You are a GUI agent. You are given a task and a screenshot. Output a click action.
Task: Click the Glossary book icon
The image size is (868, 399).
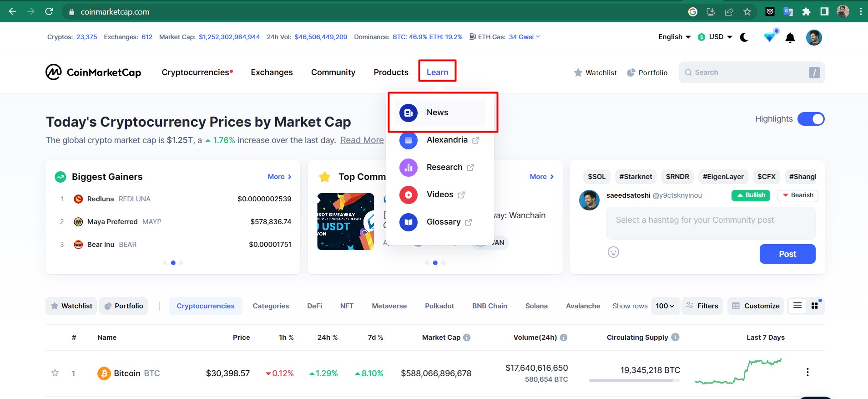pyautogui.click(x=409, y=222)
